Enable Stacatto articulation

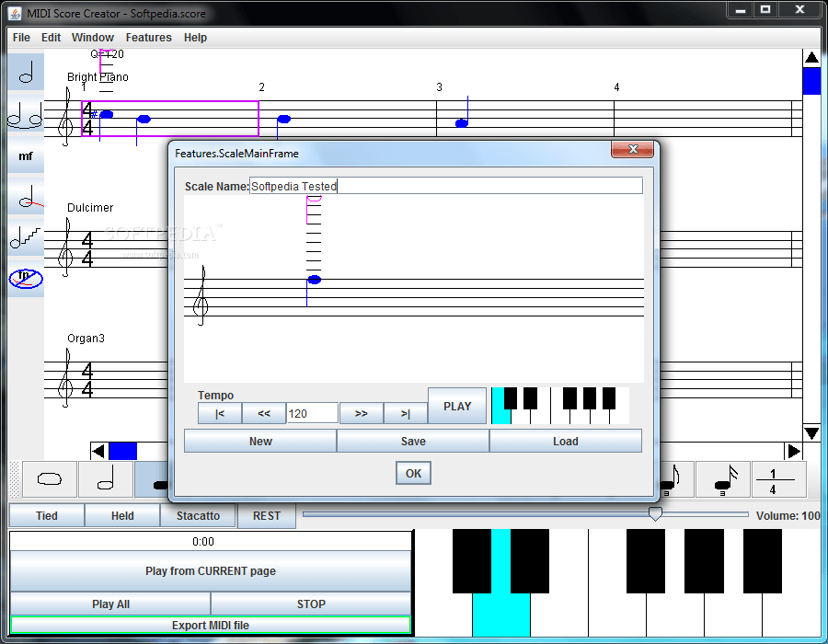click(x=198, y=516)
